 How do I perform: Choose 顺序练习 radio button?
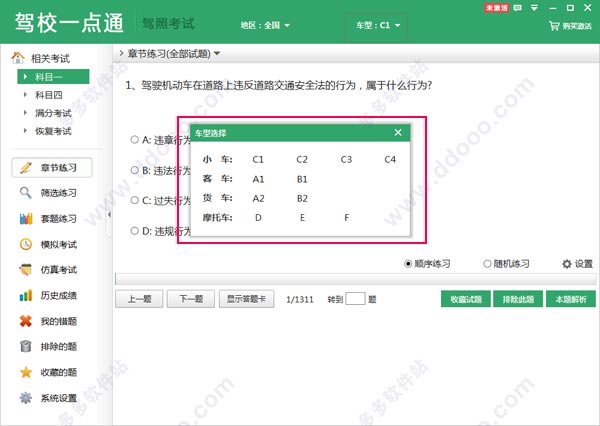408,264
